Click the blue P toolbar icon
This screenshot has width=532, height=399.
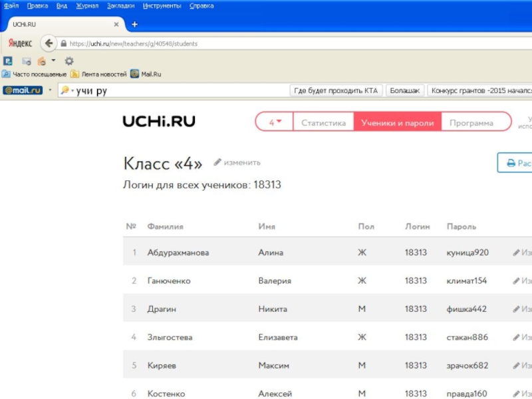7,61
